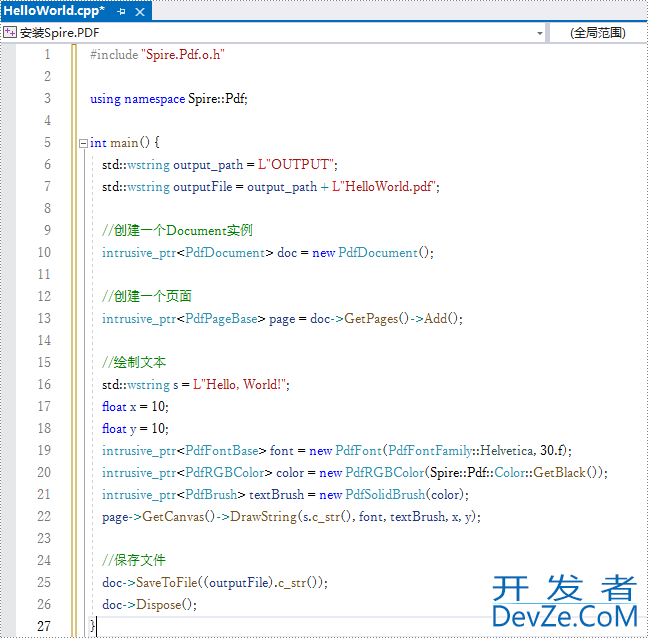Click the L"OUTPUT" string literal

click(296, 164)
